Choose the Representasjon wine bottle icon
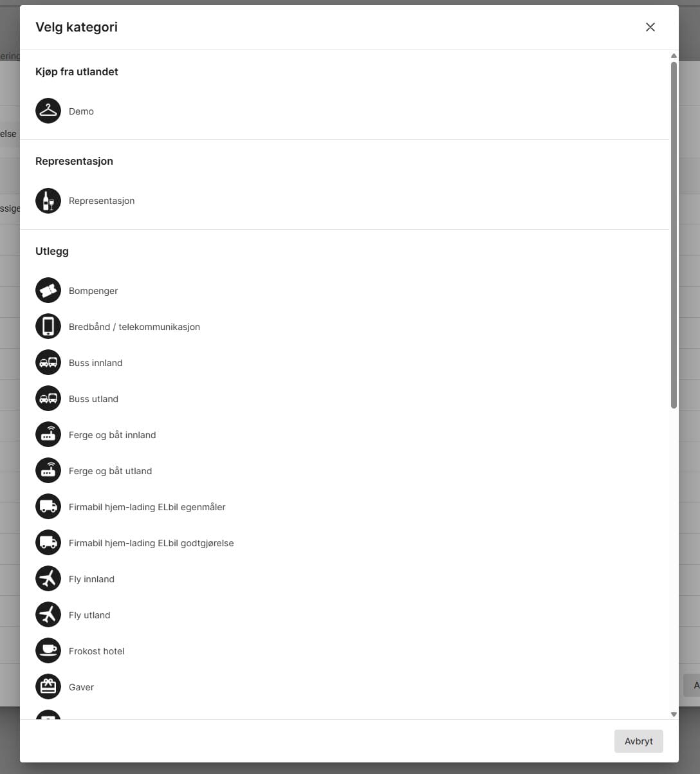The height and width of the screenshot is (774, 700). pyautogui.click(x=48, y=201)
